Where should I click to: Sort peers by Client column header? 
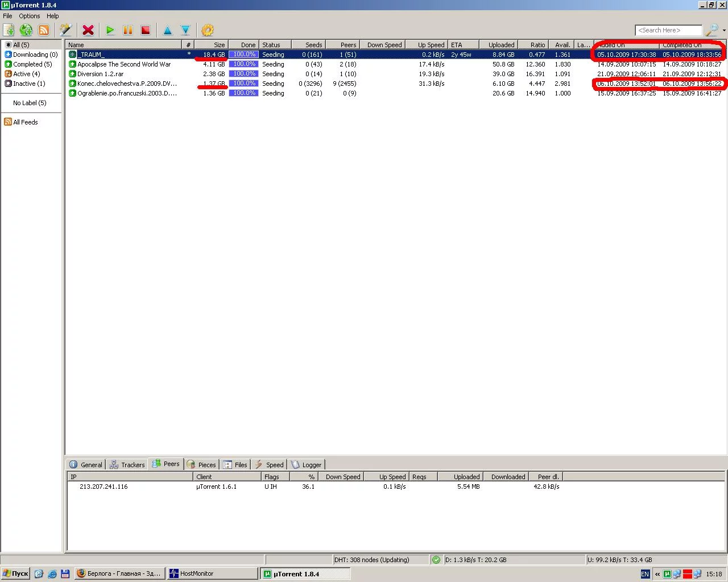[227, 477]
